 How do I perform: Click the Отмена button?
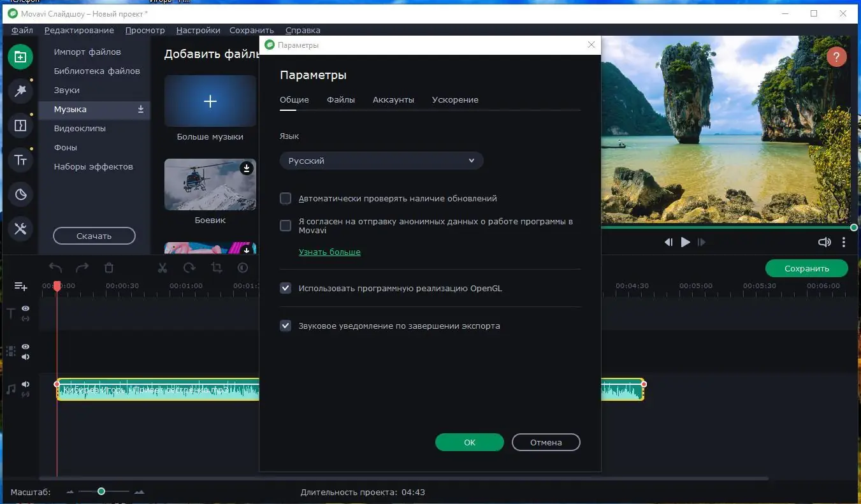546,442
